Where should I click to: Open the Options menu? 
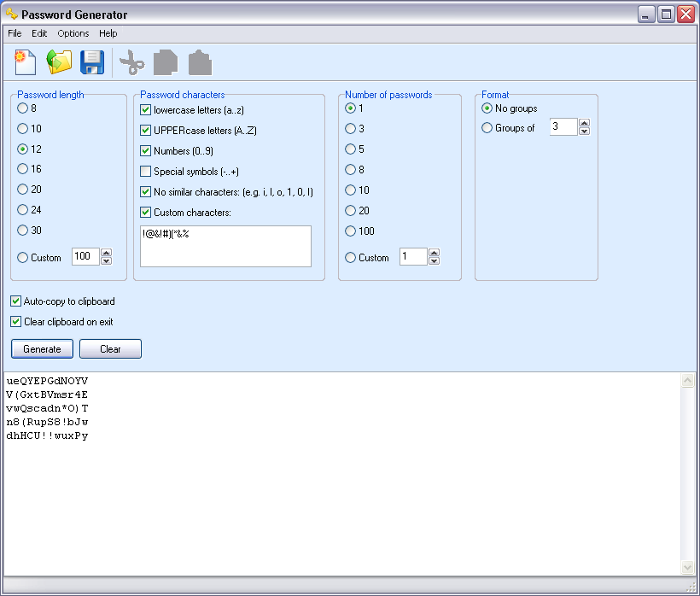pos(73,33)
